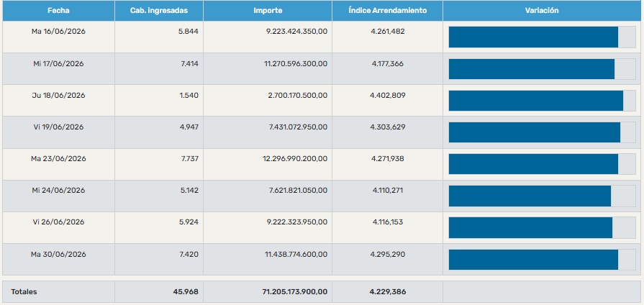Click the Totales row label
The height and width of the screenshot is (305, 644).
pyautogui.click(x=24, y=292)
